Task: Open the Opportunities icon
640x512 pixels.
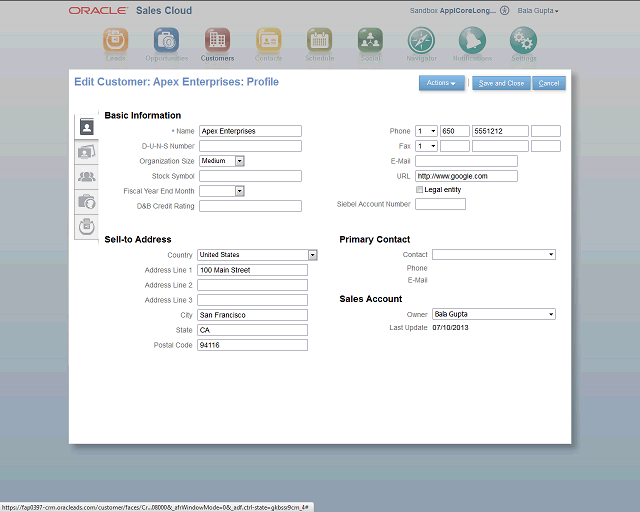Action: pos(166,40)
